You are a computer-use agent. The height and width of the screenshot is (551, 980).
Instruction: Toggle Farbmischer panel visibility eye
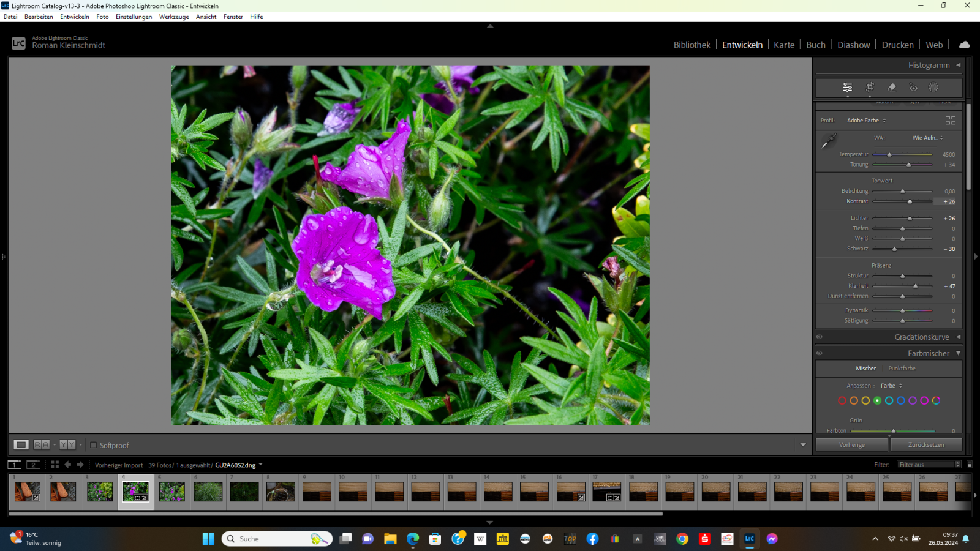point(820,353)
